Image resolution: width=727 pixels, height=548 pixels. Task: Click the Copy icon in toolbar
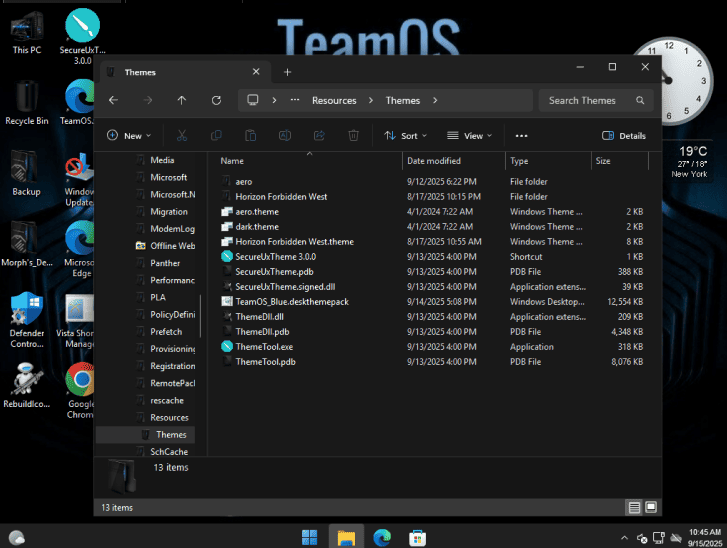point(216,135)
